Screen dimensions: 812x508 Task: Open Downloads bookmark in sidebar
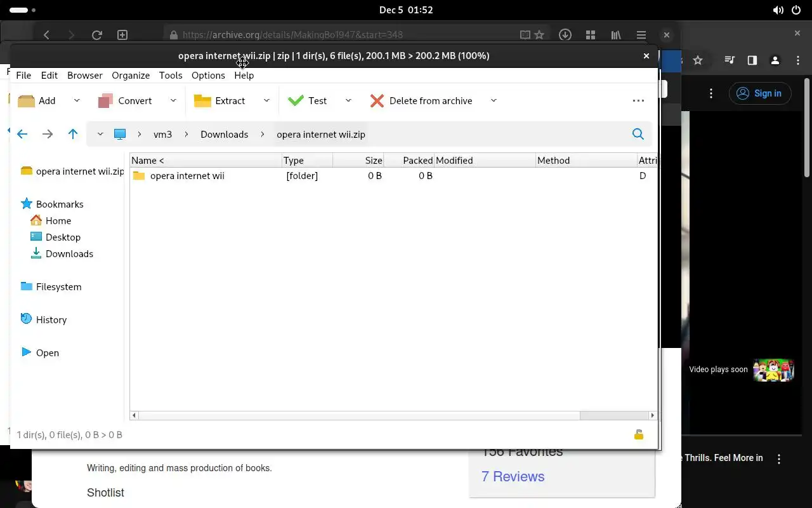62,253
